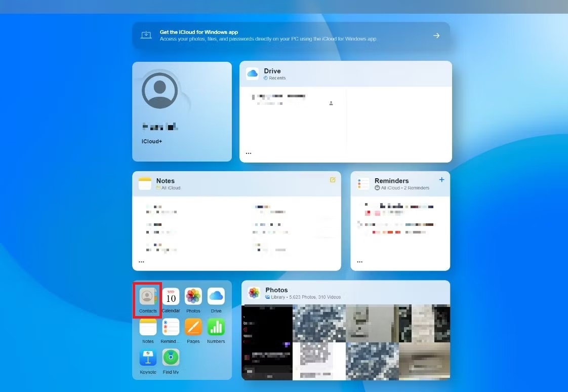Click the Drive tile title
The height and width of the screenshot is (392, 568).
(x=272, y=71)
